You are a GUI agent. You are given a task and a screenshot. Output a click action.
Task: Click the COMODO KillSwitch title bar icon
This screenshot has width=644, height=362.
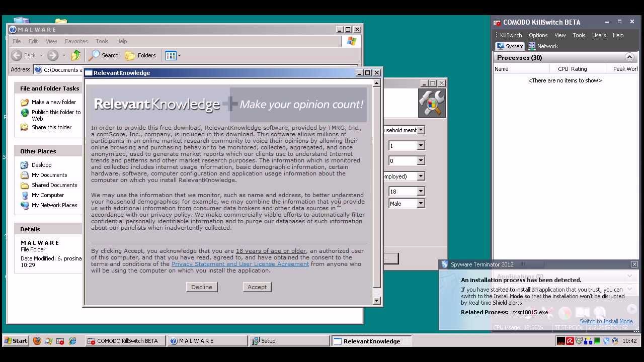click(497, 22)
